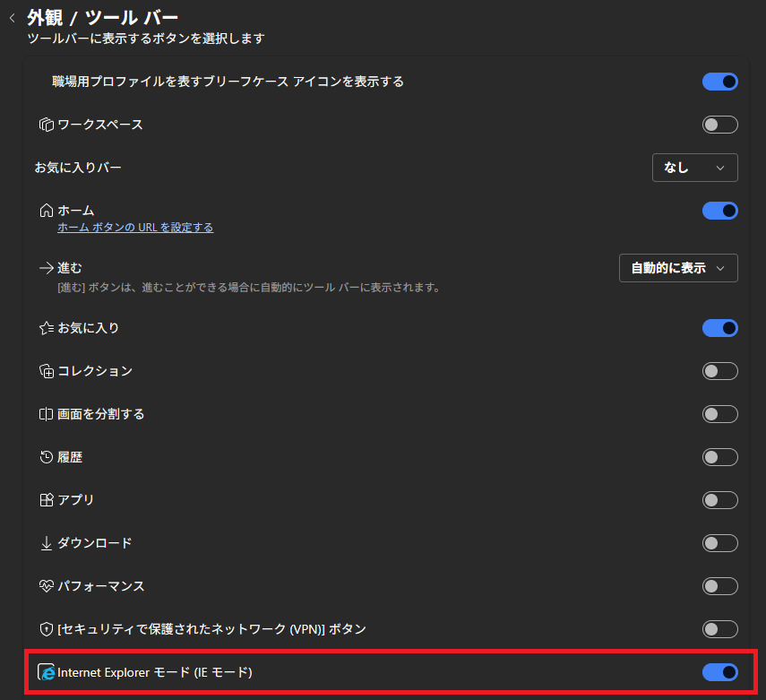766x700 pixels.
Task: Click the 履歴 label text
Action: [x=70, y=457]
